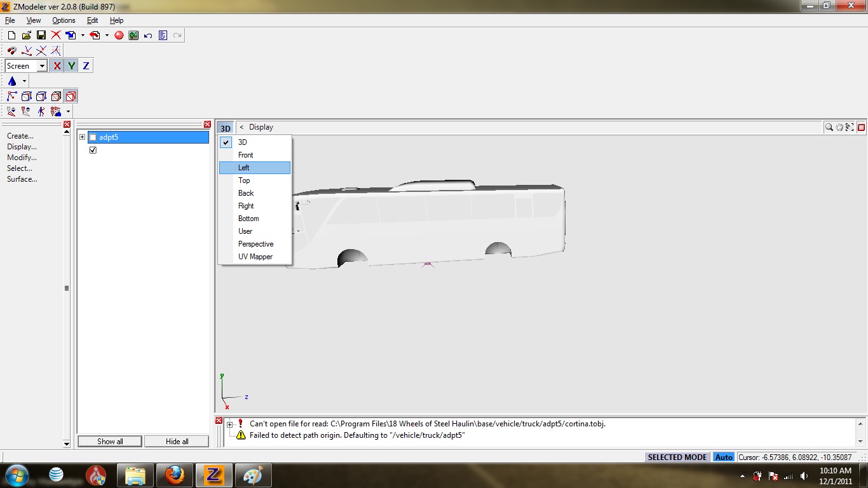
Task: Open the Modify... panel link
Action: [x=22, y=157]
